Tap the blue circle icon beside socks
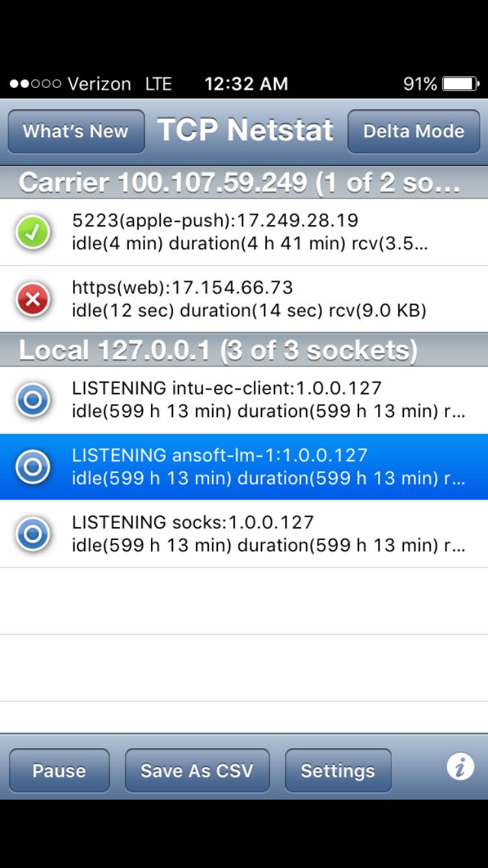This screenshot has height=868, width=488. pyautogui.click(x=33, y=534)
